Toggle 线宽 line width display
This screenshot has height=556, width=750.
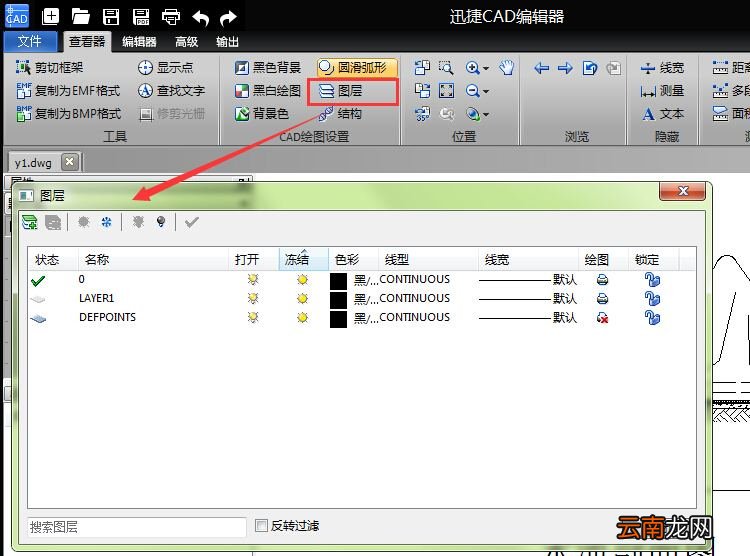[662, 68]
